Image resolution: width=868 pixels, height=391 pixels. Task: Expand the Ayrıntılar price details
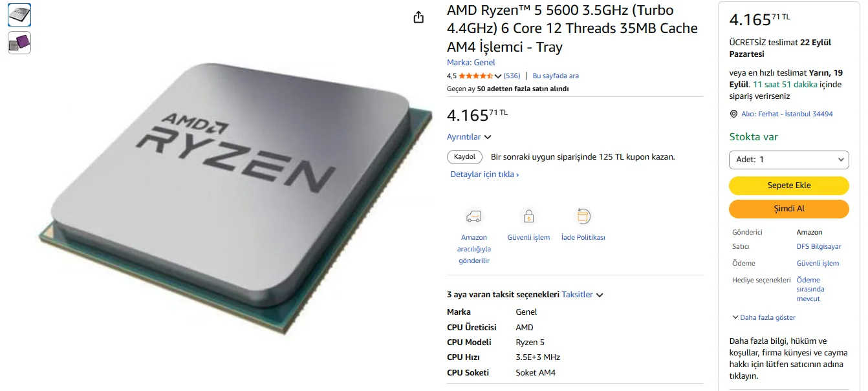click(469, 137)
